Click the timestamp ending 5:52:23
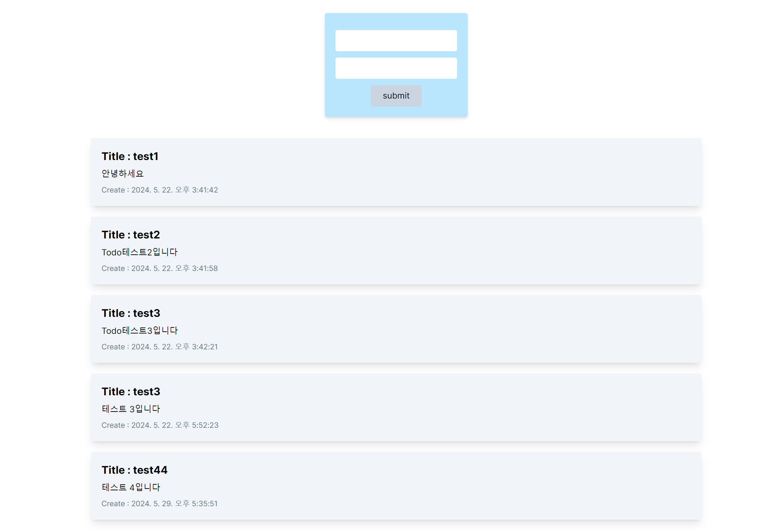The height and width of the screenshot is (532, 772). (160, 425)
